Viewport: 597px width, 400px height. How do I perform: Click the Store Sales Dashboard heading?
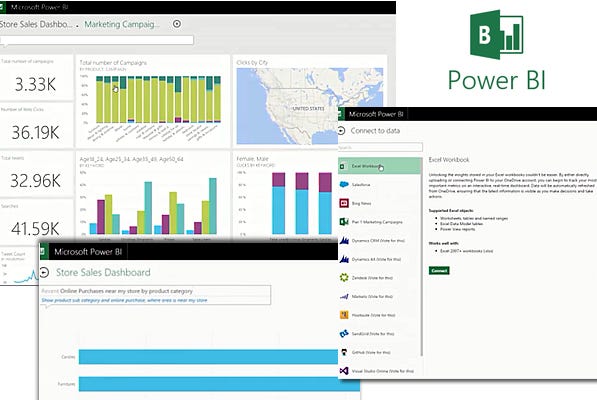[x=103, y=273]
